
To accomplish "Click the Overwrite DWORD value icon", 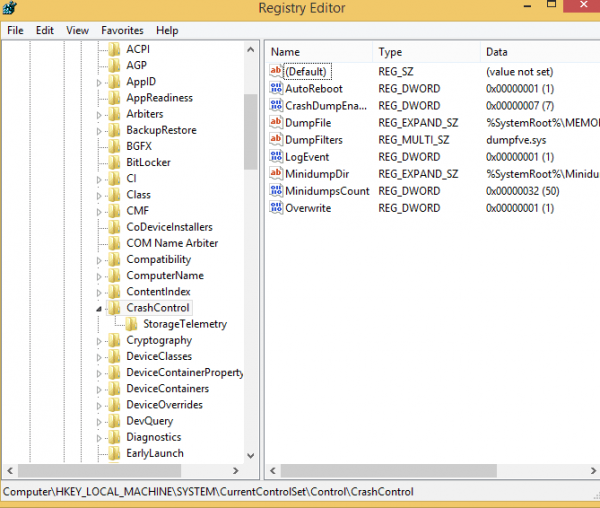I will point(276,208).
